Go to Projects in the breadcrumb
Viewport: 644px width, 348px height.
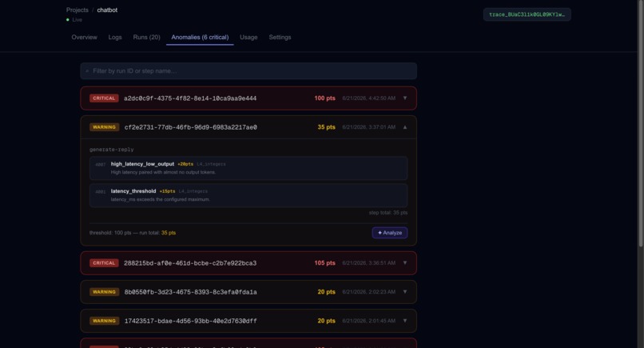[x=78, y=10]
